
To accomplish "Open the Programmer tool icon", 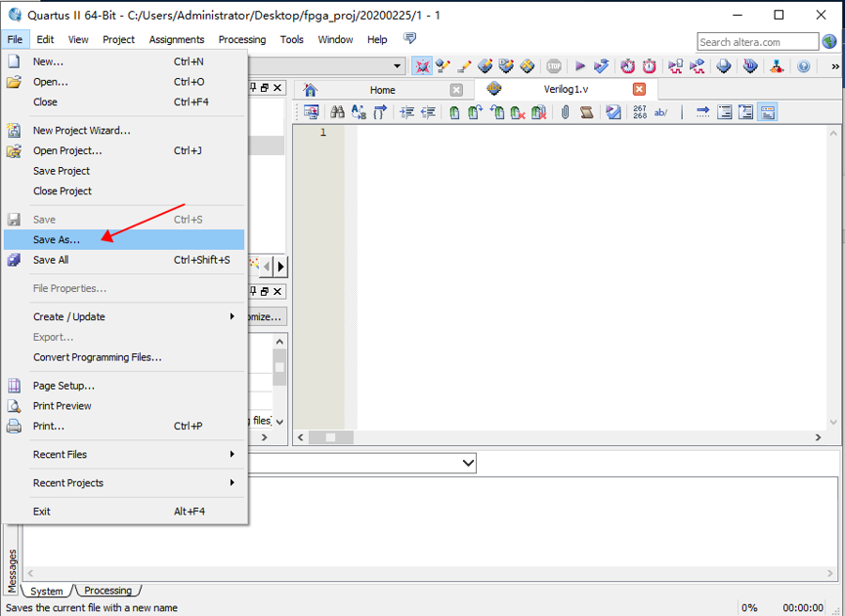I will (724, 66).
